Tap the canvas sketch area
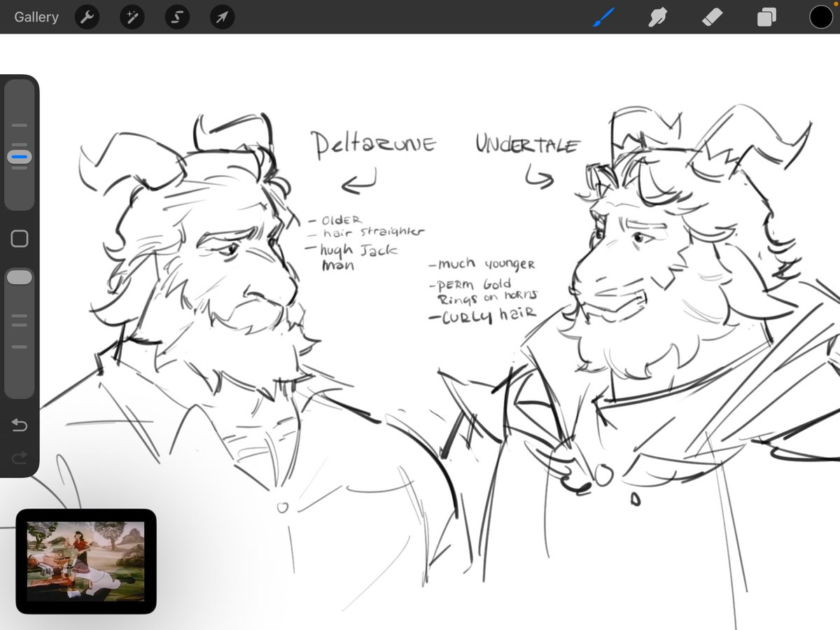This screenshot has height=630, width=840. tap(420, 315)
